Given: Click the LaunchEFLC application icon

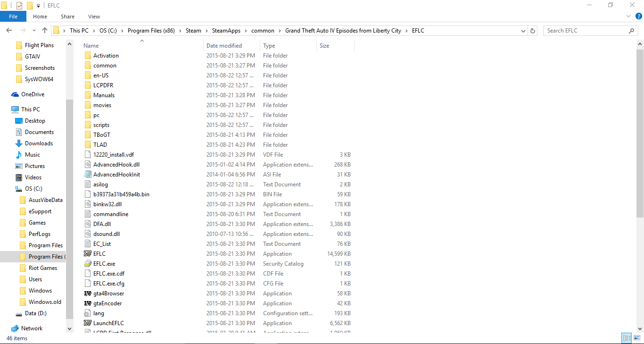Looking at the screenshot, I should [88, 323].
